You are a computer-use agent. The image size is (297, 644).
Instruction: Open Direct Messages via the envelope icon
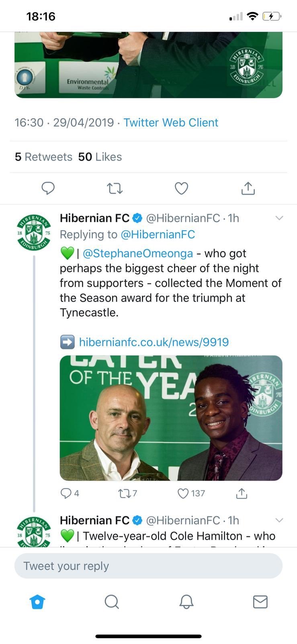[x=260, y=602]
